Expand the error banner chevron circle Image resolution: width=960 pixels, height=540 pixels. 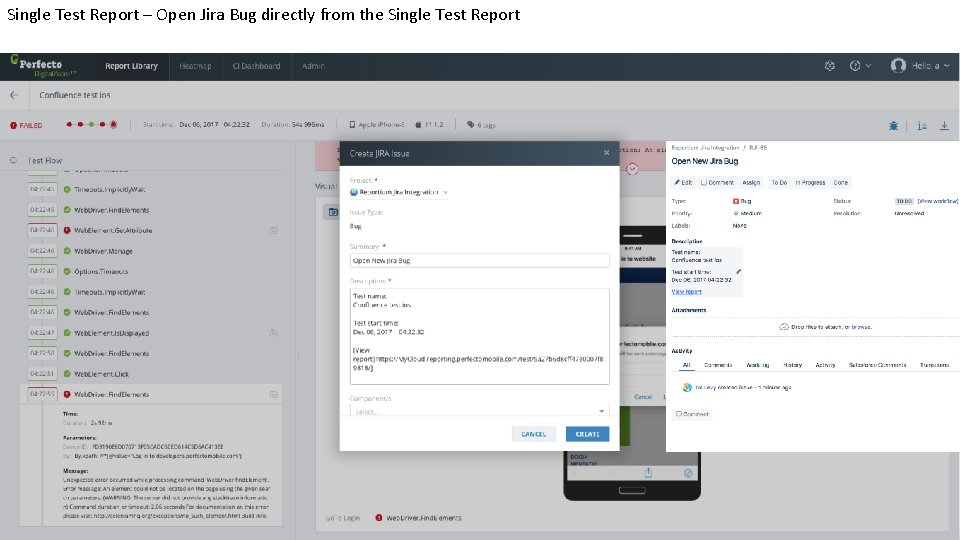pyautogui.click(x=632, y=169)
